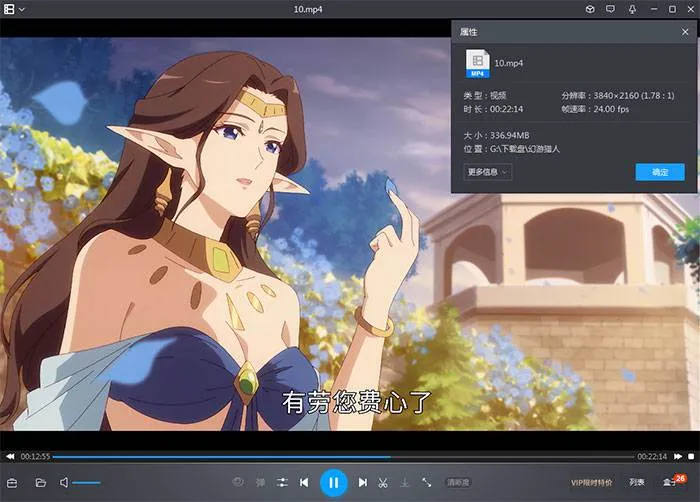The width and height of the screenshot is (700, 502).
Task: Open the feedback message icon in title bar
Action: 610,9
